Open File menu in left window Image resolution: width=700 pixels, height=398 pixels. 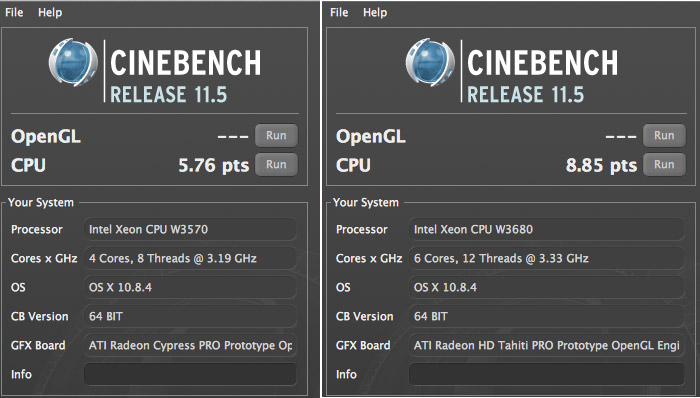click(x=14, y=12)
